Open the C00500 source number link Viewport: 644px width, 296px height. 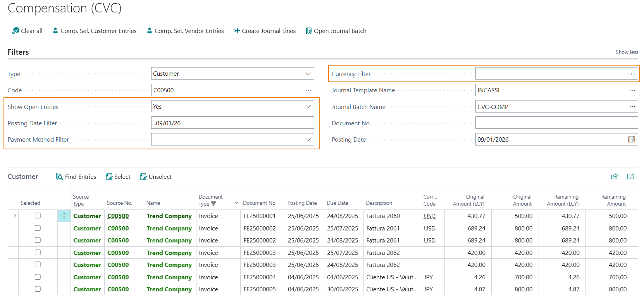pos(118,216)
